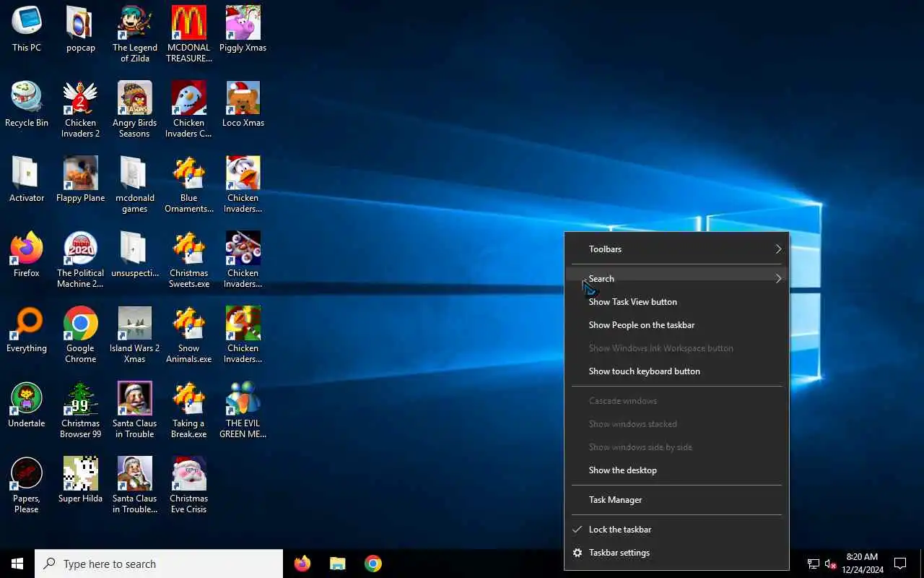Open Taskbar settings menu entry
Image resolution: width=924 pixels, height=578 pixels.
[676, 553]
